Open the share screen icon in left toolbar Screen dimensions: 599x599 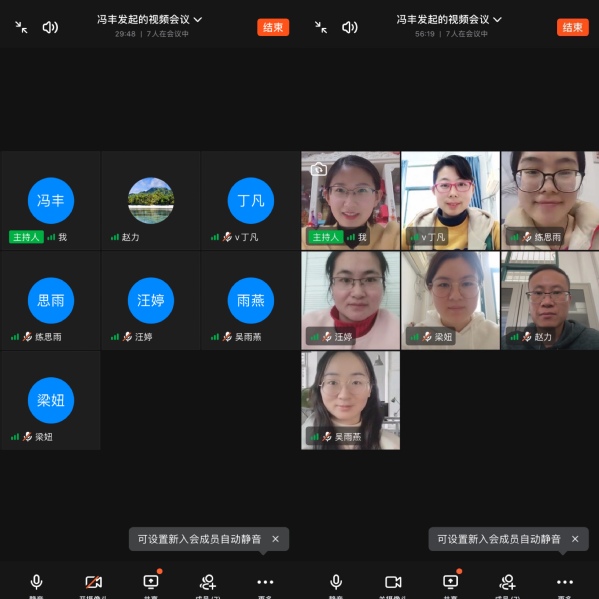(151, 582)
